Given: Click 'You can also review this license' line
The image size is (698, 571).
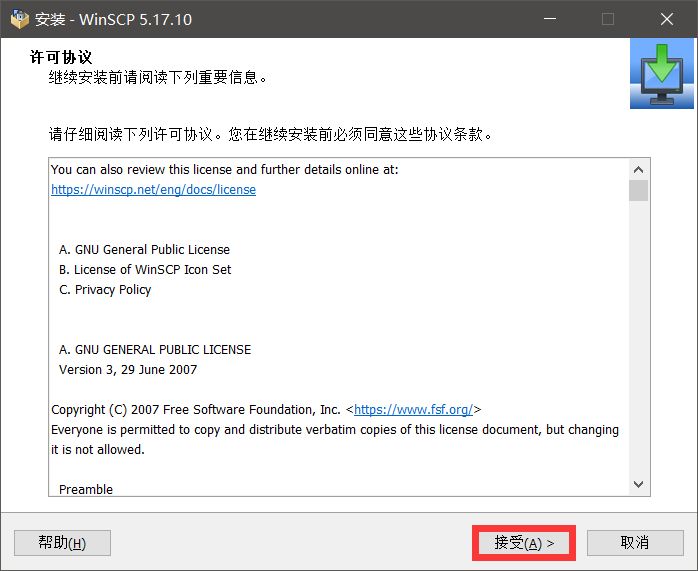Looking at the screenshot, I should (x=225, y=170).
